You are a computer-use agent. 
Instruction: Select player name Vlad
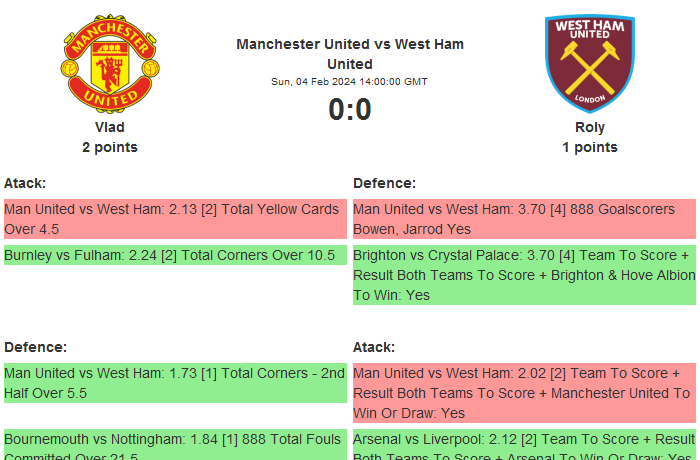tap(110, 127)
